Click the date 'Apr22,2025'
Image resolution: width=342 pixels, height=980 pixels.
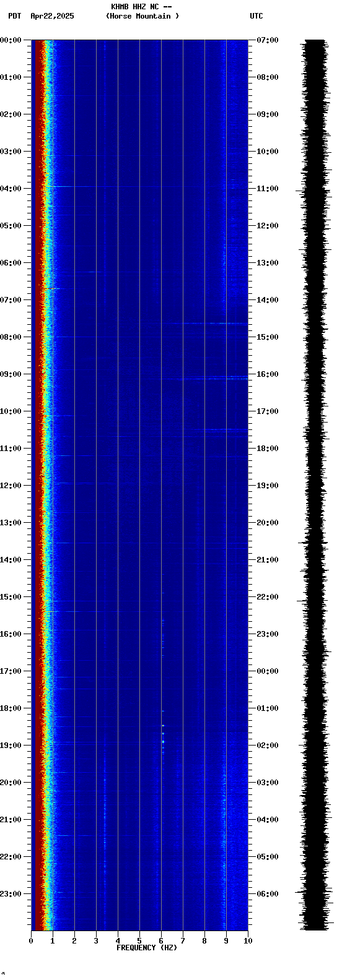pos(52,16)
